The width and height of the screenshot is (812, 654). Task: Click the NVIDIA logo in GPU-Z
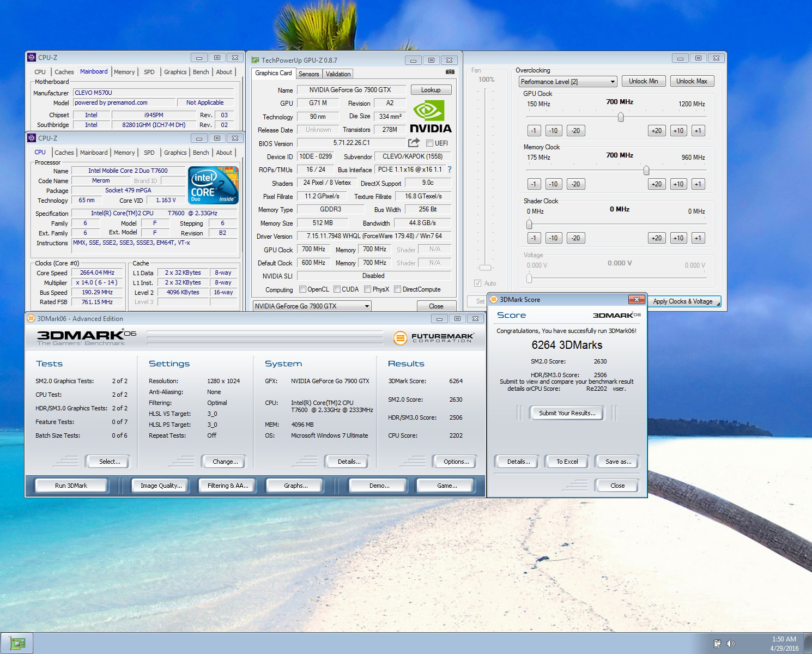[x=431, y=116]
